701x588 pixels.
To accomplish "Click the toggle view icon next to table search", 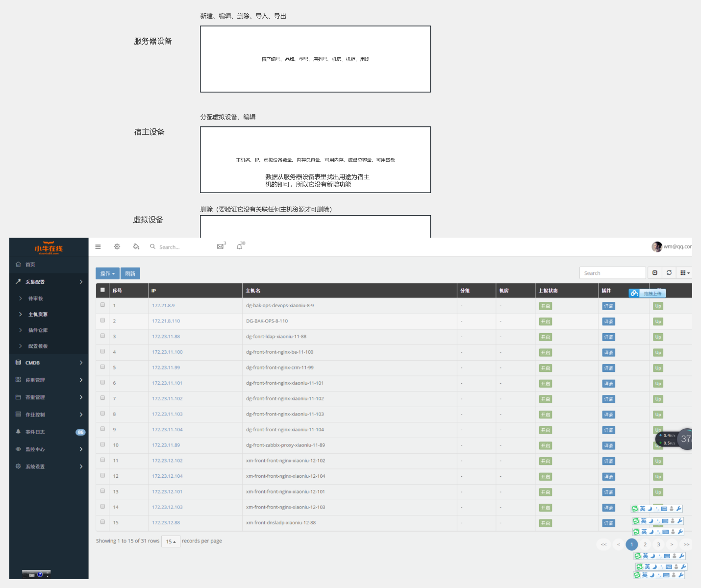I will (655, 273).
